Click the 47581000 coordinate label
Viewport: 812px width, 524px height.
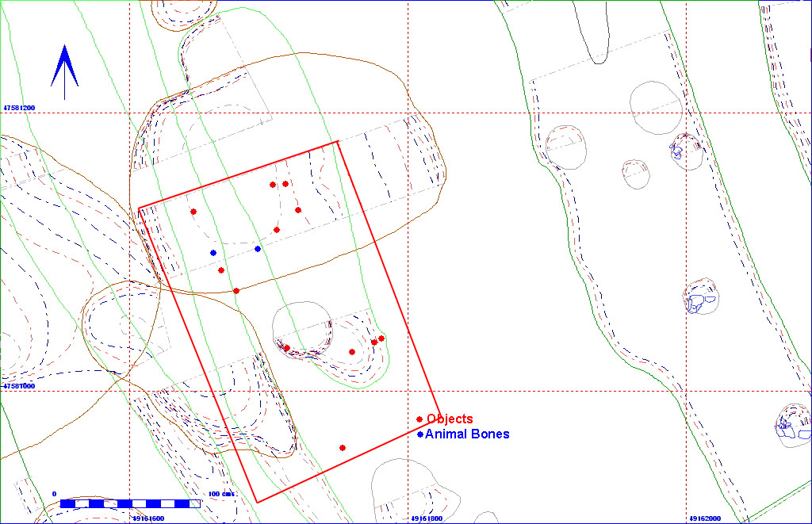coord(21,386)
